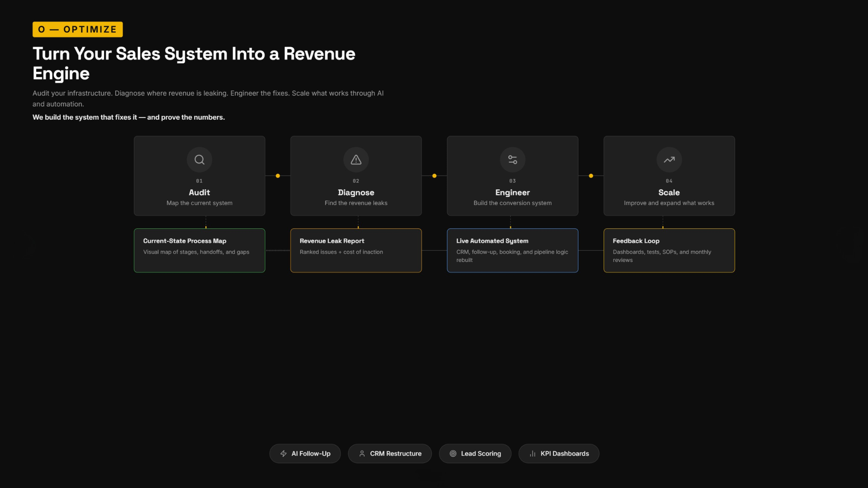This screenshot has width=868, height=488.
Task: Click the step number 03
Action: coord(513,181)
